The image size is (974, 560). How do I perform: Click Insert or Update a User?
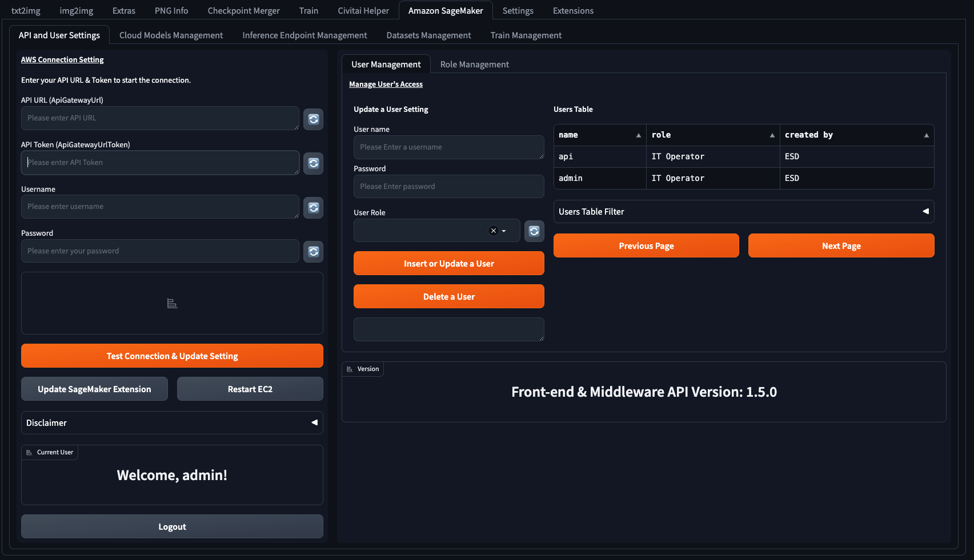[448, 263]
